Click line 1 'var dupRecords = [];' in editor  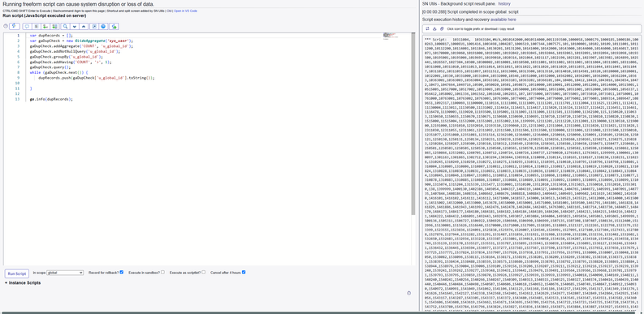tap(51, 36)
